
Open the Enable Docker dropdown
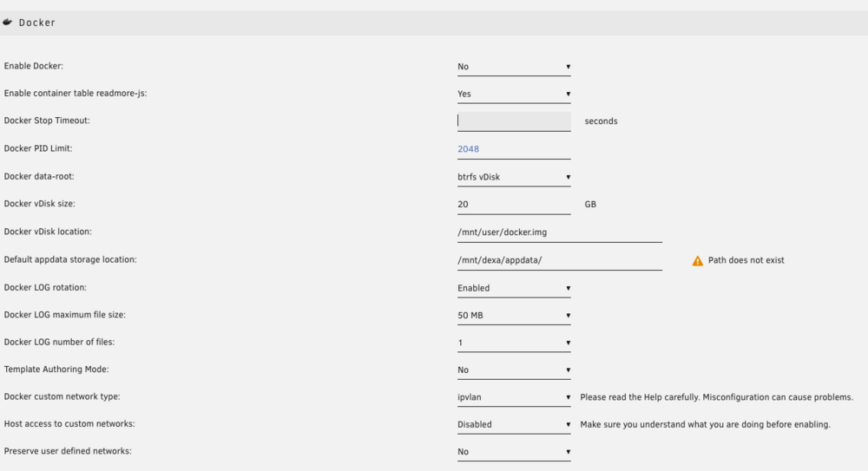[514, 67]
